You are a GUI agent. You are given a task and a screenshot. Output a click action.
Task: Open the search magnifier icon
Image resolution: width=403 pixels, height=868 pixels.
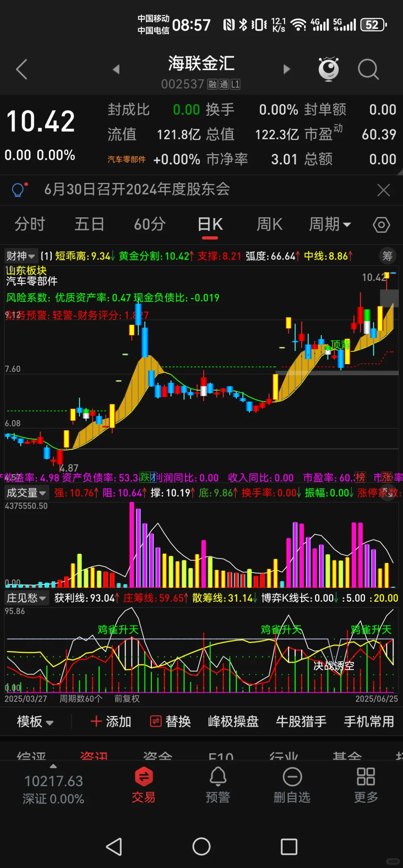[368, 69]
